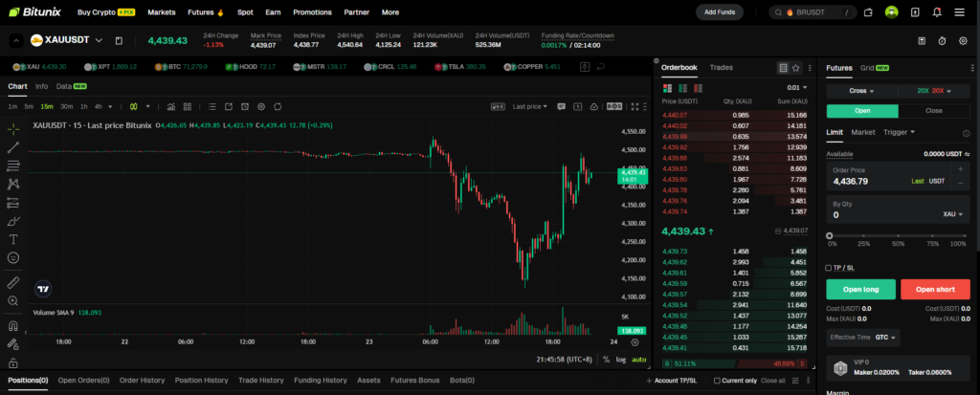Image resolution: width=980 pixels, height=395 pixels.
Task: Select the Market order tab
Action: 863,132
